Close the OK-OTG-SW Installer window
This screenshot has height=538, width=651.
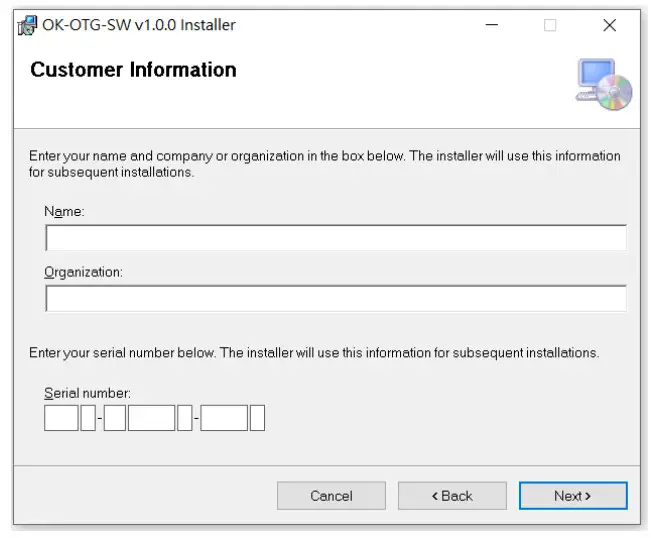[609, 25]
